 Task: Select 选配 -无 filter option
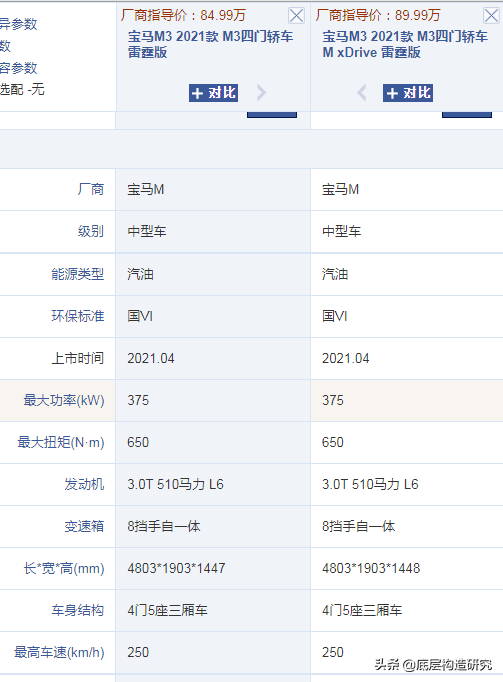22,90
